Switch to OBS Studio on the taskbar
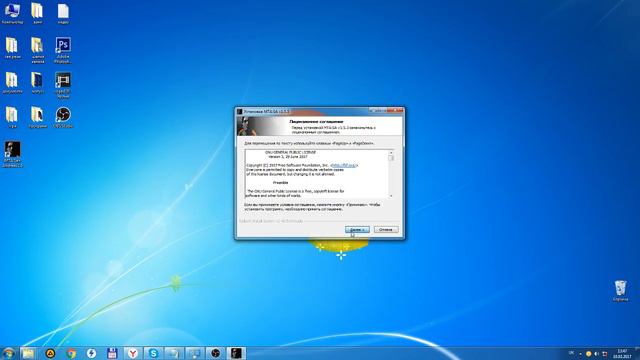The width and height of the screenshot is (640, 360). [216, 353]
